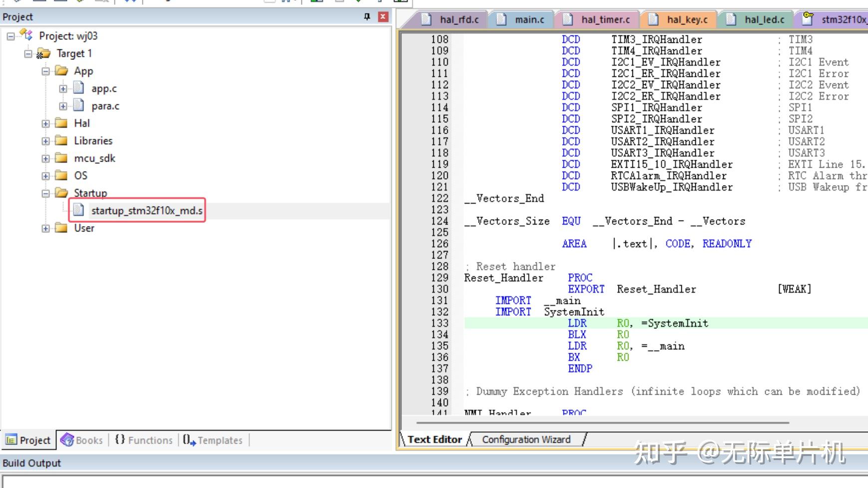
Task: Click the Functions braces icon
Action: 120,440
